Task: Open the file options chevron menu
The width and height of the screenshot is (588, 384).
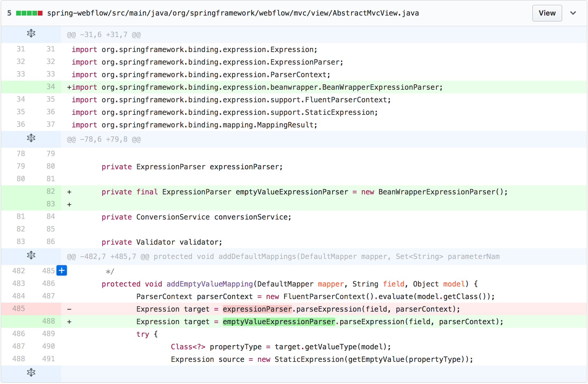Action: 574,13
